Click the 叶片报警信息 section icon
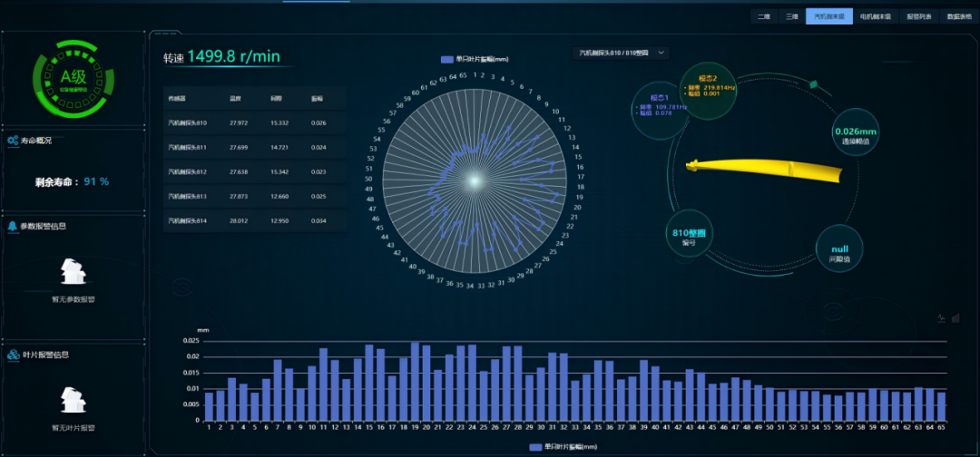The image size is (980, 457). coord(14,355)
